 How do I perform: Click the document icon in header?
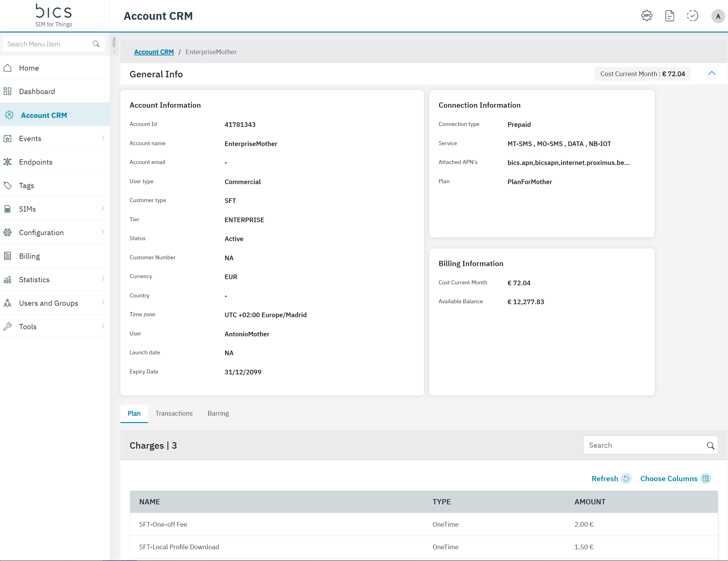(669, 16)
